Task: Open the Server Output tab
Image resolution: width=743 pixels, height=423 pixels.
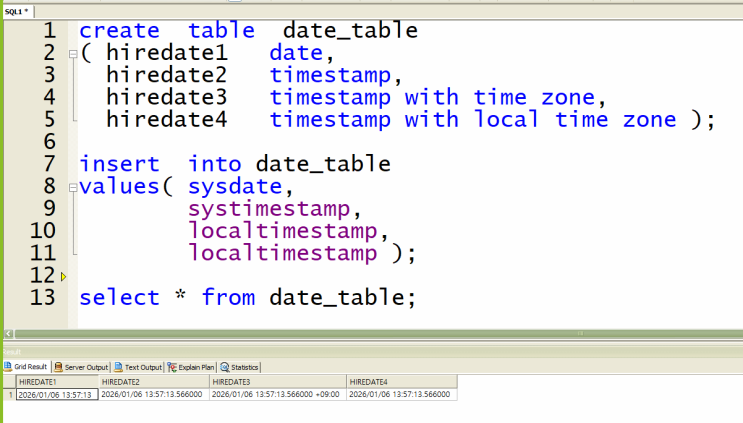Action: tap(81, 367)
